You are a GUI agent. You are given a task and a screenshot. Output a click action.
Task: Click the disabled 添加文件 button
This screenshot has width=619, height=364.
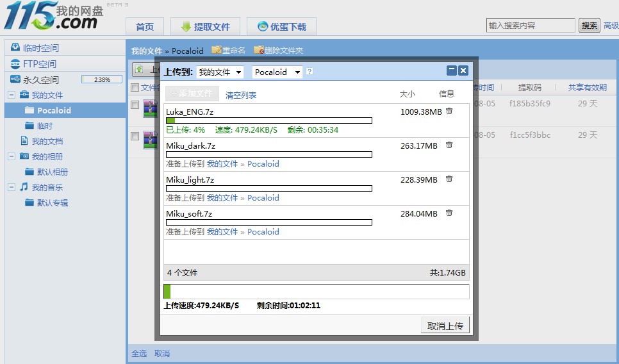click(192, 93)
